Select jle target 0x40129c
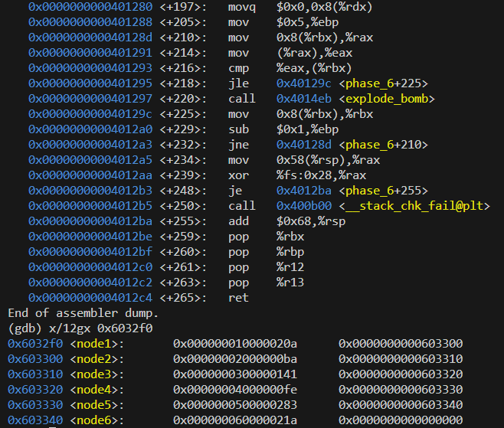The width and height of the screenshot is (504, 428). click(304, 83)
